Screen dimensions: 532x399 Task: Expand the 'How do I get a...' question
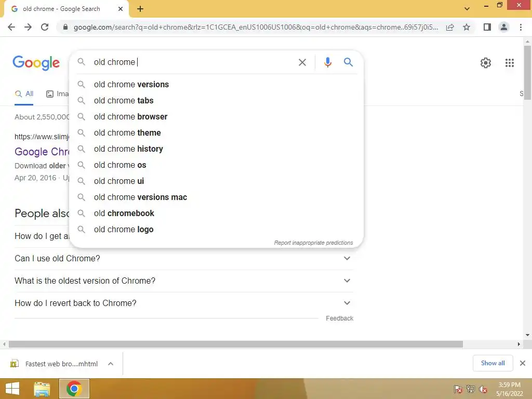(x=42, y=236)
